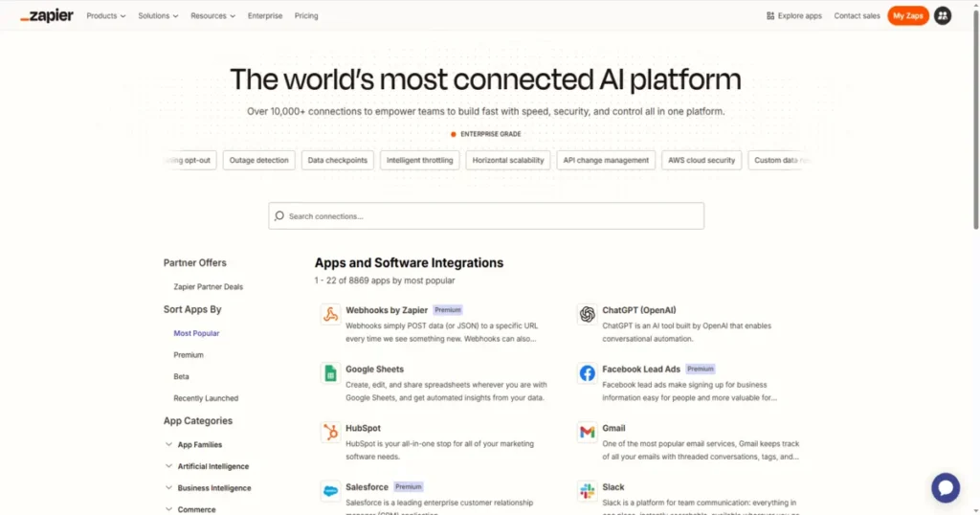Open the Webhooks by Zapier title
The image size is (980, 515).
pos(387,310)
